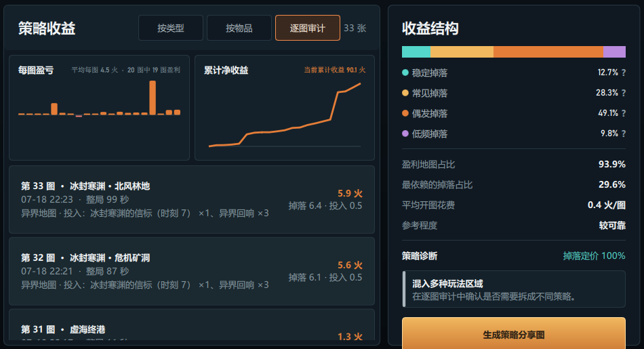This screenshot has width=644, height=349.
Task: Click 掉落 6.1 · 投入 0.5 text
Action: (325, 278)
